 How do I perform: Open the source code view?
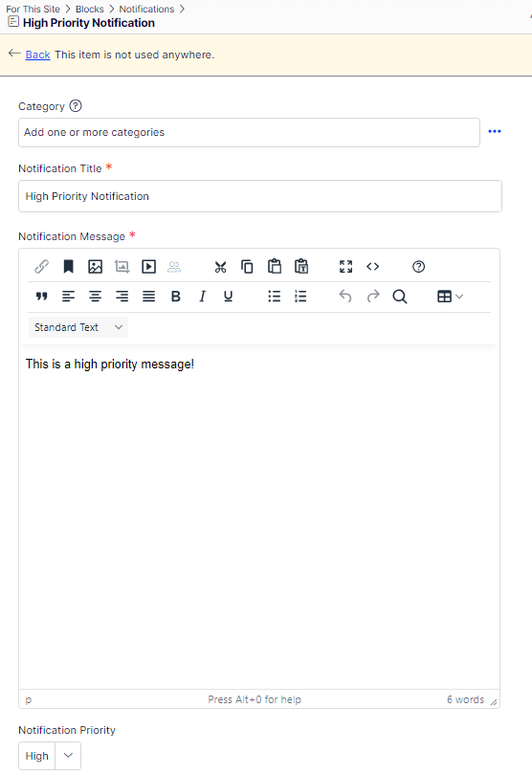(372, 267)
